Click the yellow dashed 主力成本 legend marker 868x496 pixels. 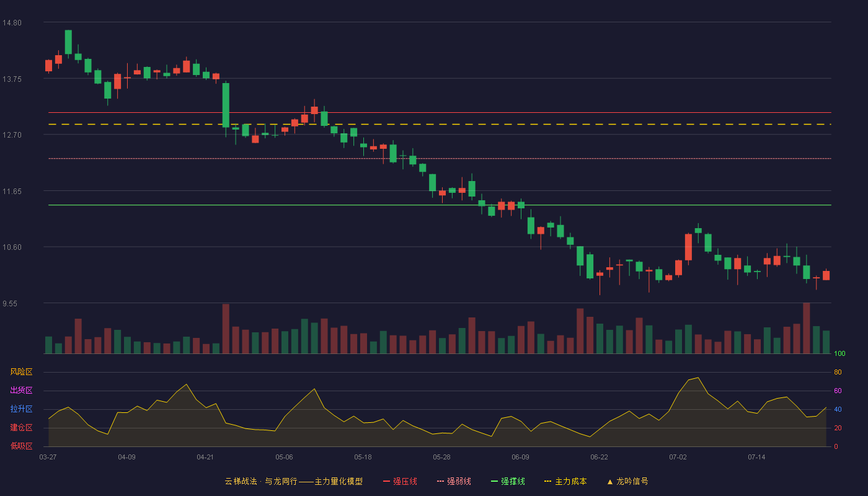[547, 482]
